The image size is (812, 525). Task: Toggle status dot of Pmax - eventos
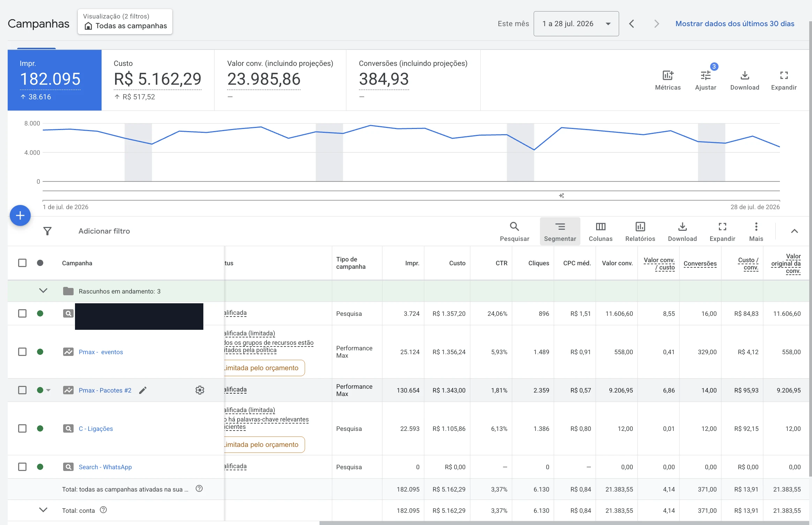tap(40, 352)
